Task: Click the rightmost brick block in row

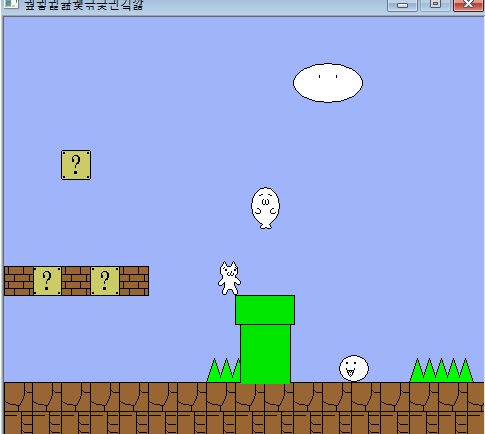Action: coord(134,281)
